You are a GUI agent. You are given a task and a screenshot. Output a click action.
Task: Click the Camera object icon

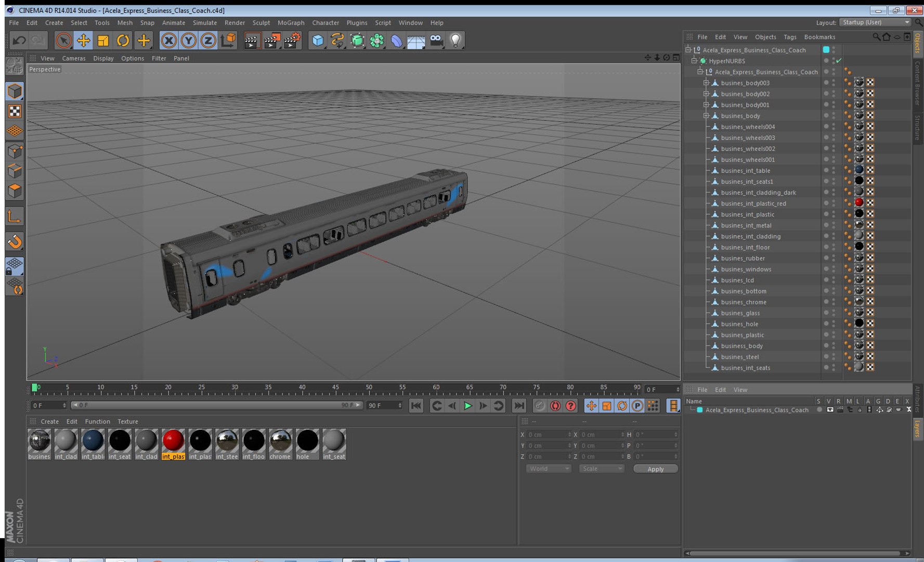(x=436, y=40)
